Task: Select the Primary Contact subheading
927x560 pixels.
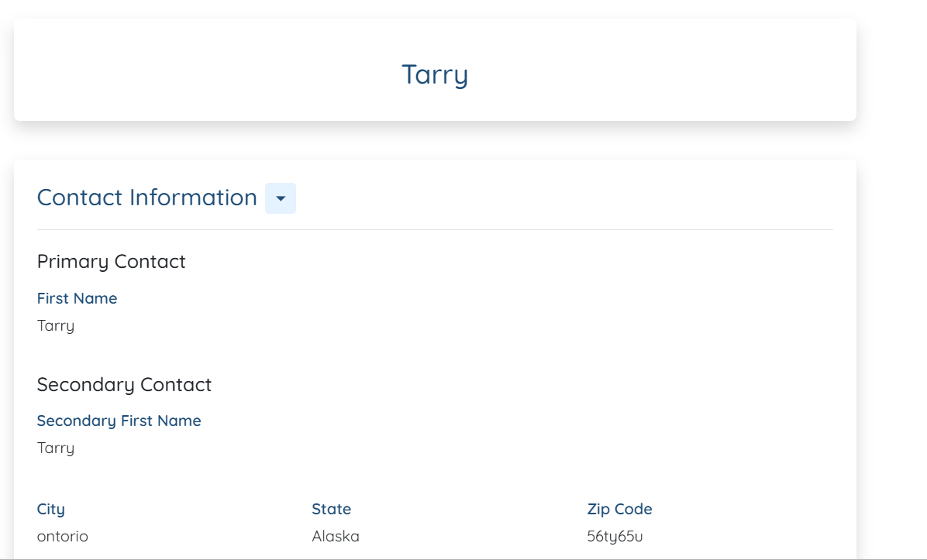Action: [111, 262]
